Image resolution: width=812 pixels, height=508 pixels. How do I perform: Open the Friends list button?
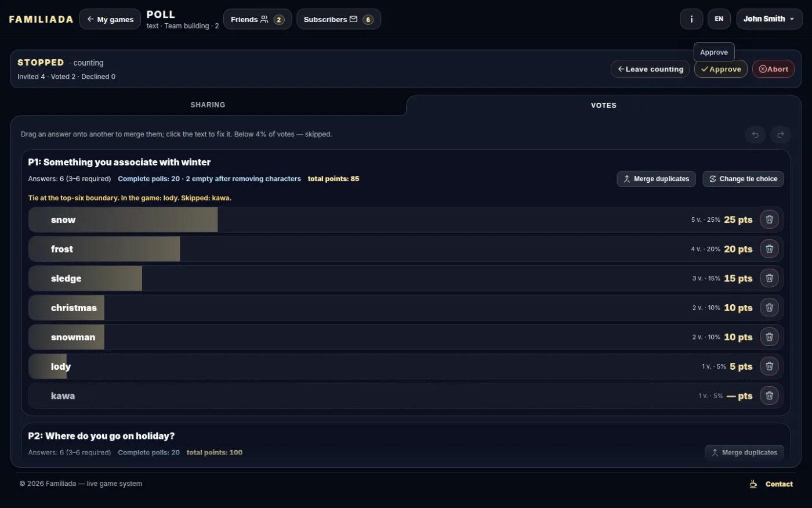258,19
